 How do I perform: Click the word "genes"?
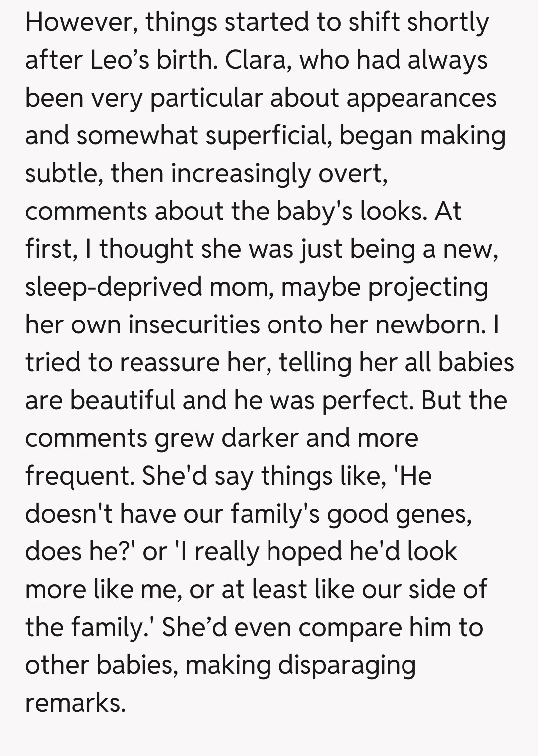pos(433,514)
